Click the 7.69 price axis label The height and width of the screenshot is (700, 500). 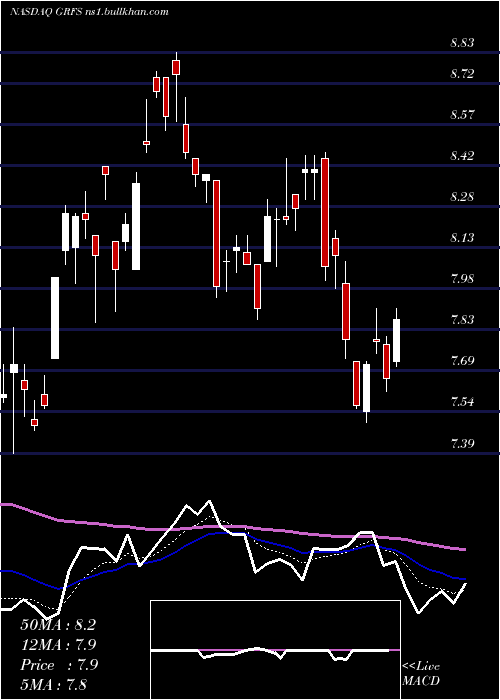point(462,361)
